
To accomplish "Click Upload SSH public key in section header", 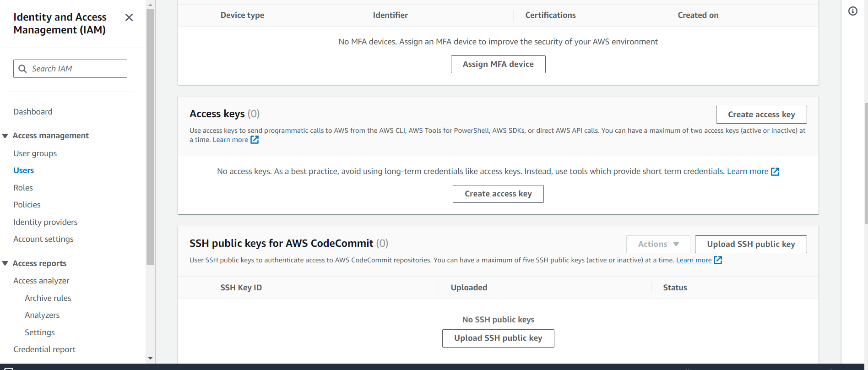I will [751, 244].
